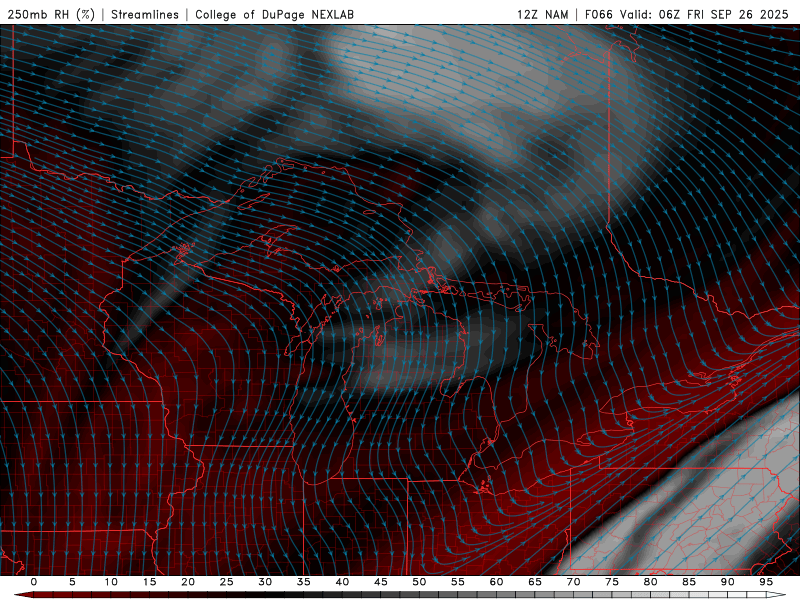800x600 pixels.
Task: Click the colorbar label '25'
Action: [x=227, y=582]
